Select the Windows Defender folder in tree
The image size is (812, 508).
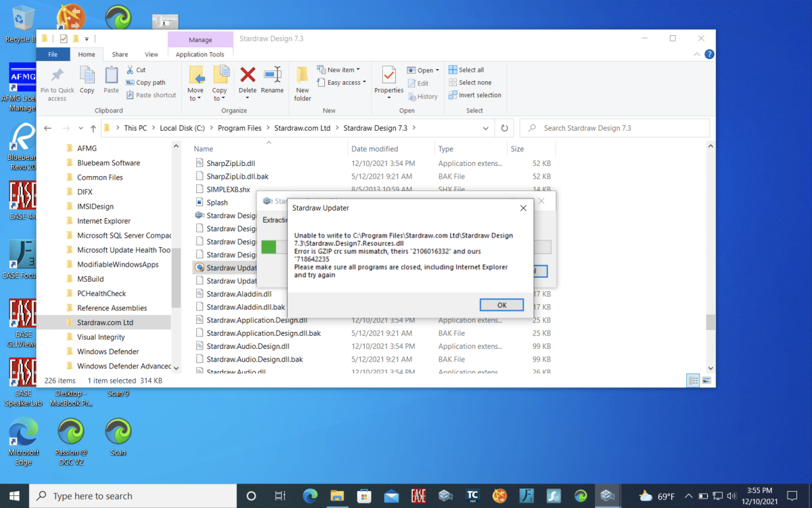tap(108, 352)
